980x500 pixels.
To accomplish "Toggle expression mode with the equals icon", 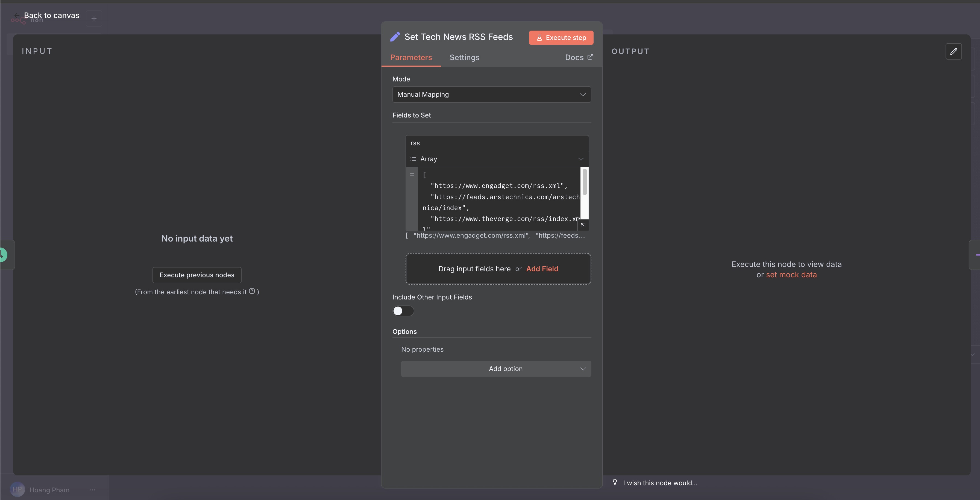I will pyautogui.click(x=412, y=174).
